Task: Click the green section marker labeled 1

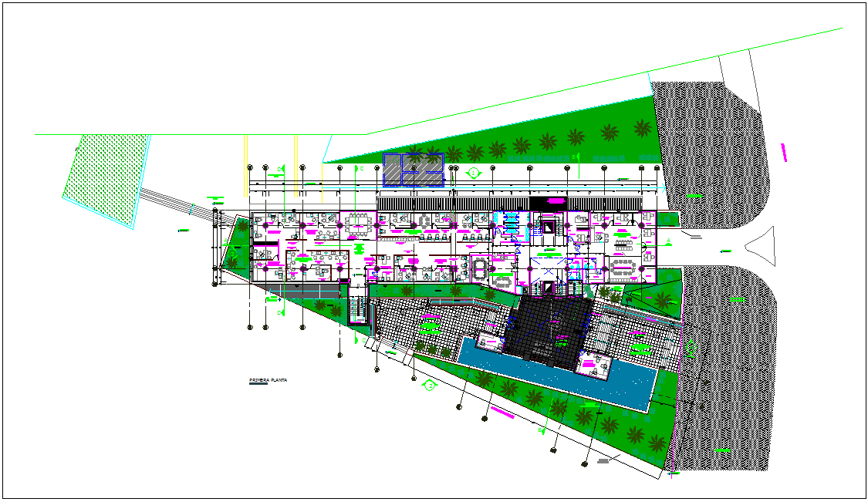Action: coord(472,173)
